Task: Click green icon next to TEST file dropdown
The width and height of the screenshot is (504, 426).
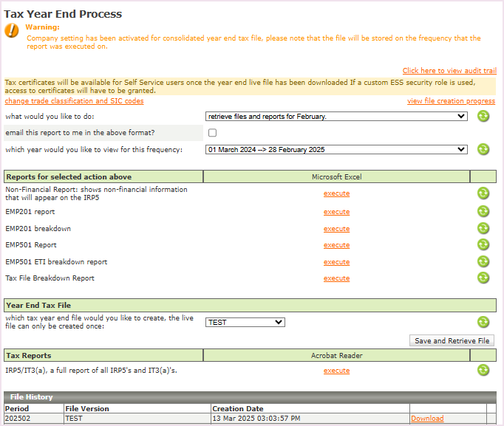Action: (x=483, y=322)
